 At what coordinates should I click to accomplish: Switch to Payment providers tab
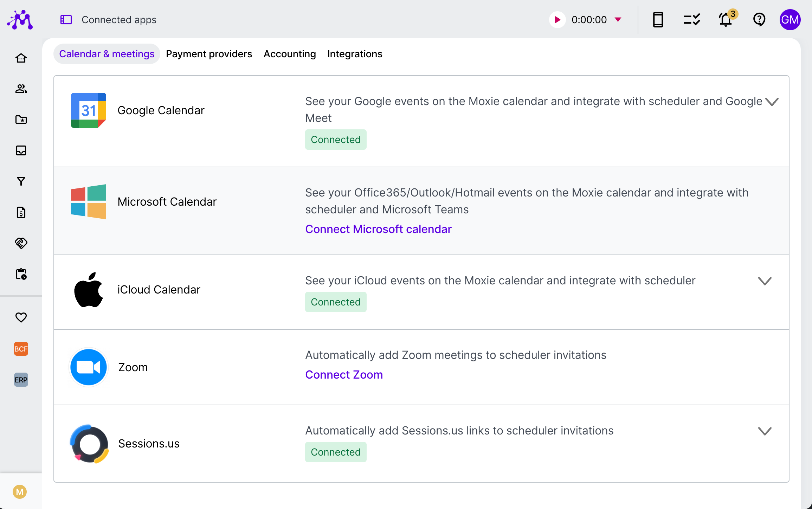[209, 54]
